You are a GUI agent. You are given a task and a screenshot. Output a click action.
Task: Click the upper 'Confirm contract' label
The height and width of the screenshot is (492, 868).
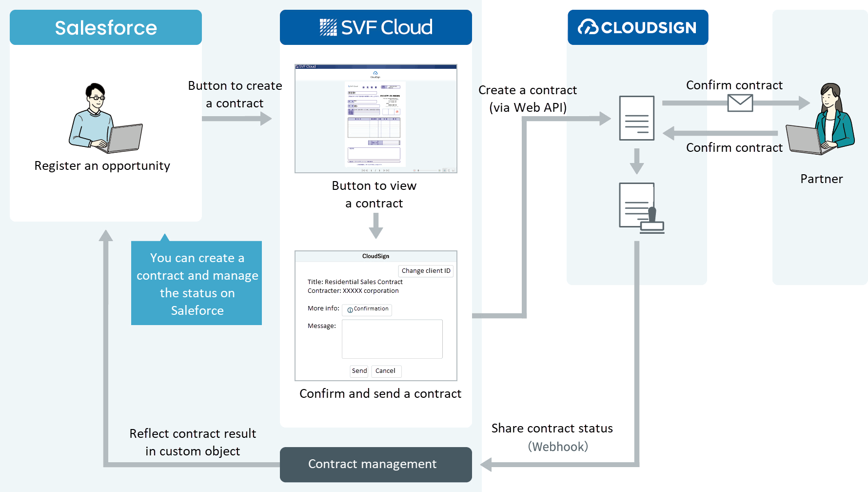coord(734,85)
